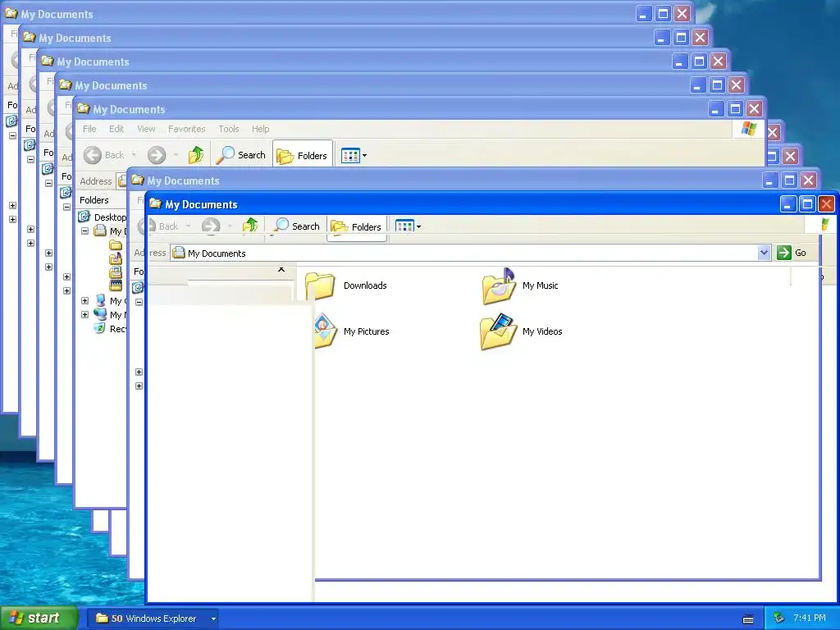This screenshot has width=840, height=630.
Task: Collapse minus node in window behind front
Action: [139, 302]
